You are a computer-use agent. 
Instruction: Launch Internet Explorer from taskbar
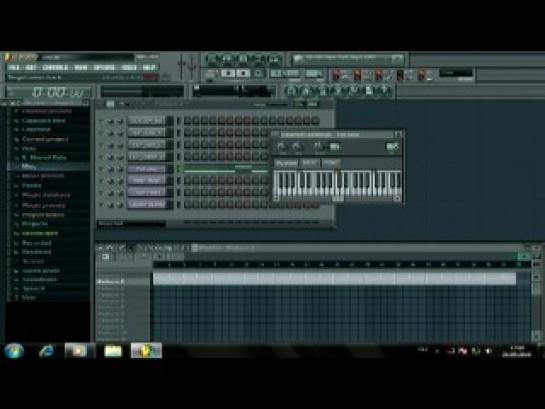click(46, 351)
